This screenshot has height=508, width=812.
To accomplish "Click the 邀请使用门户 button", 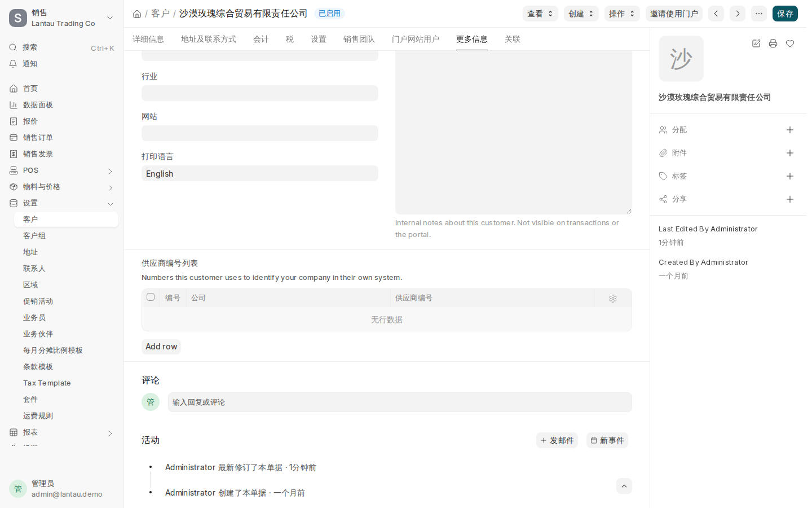I will 674,14.
